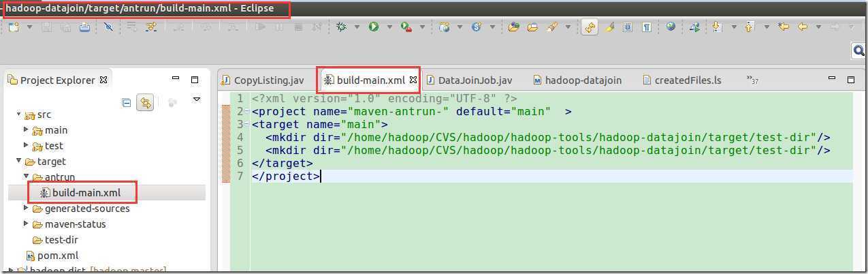Expand the test folder under src
Screen dimensions: 868x274
(27, 145)
